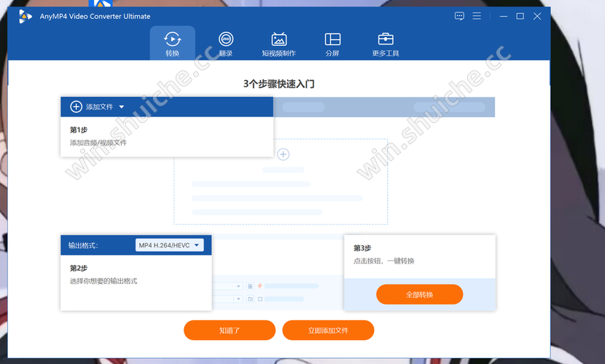Click the 立即添加文件 button
This screenshot has width=605, height=364.
[x=328, y=331]
